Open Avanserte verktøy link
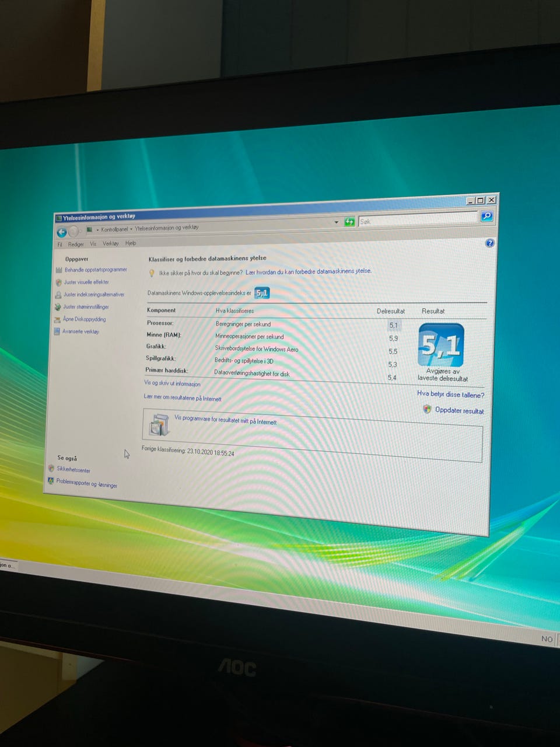This screenshot has height=747, width=560. tap(80, 331)
